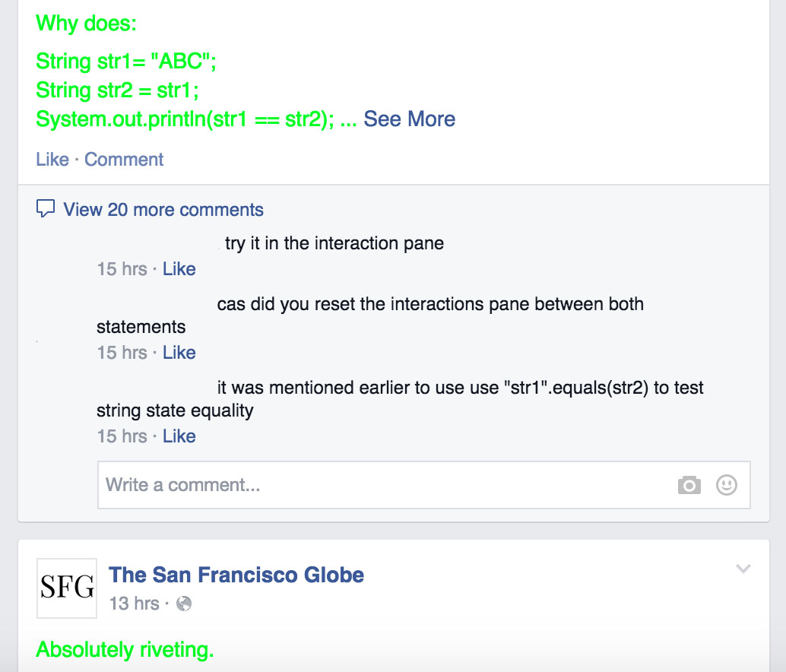The height and width of the screenshot is (672, 786).
Task: Like the "try it in the interaction pane" comment
Action: pyautogui.click(x=179, y=269)
